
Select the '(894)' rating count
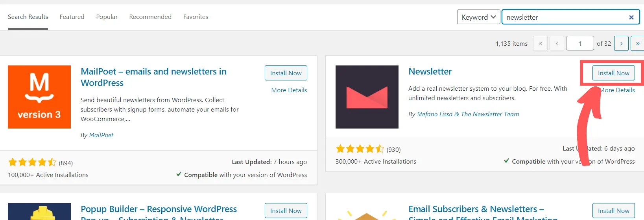click(66, 163)
